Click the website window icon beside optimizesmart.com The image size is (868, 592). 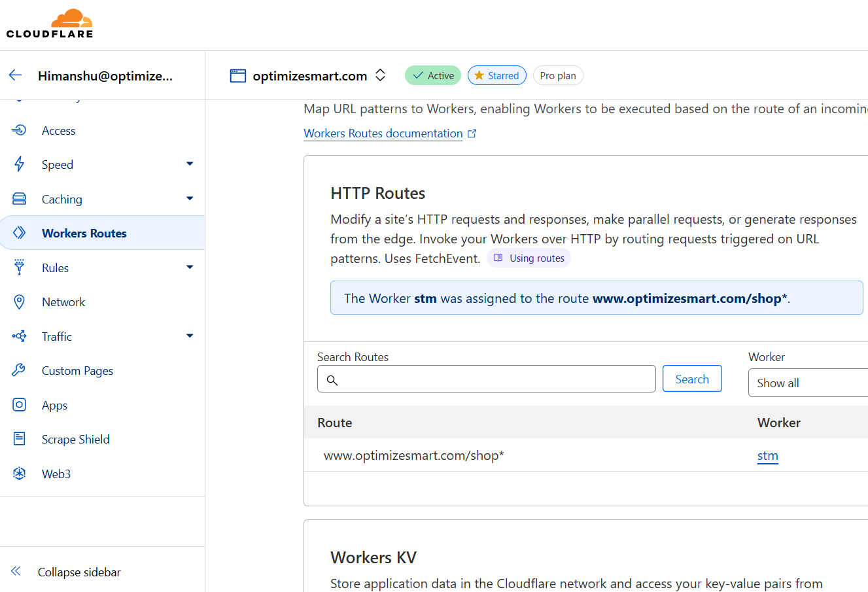click(238, 76)
